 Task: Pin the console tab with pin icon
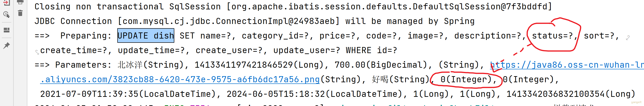point(7,46)
